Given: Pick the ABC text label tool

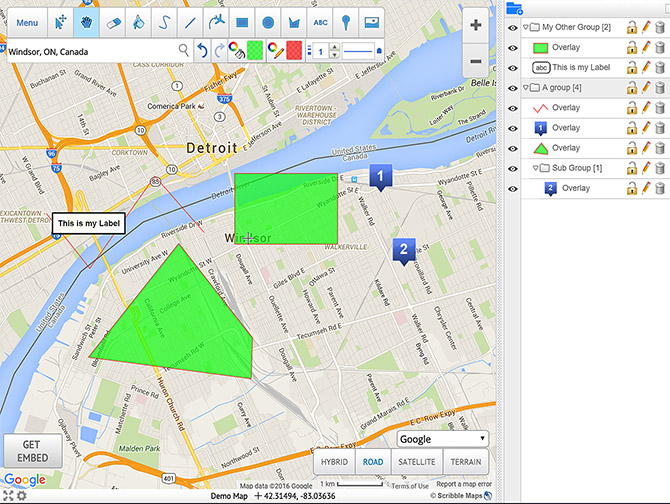Looking at the screenshot, I should [320, 22].
